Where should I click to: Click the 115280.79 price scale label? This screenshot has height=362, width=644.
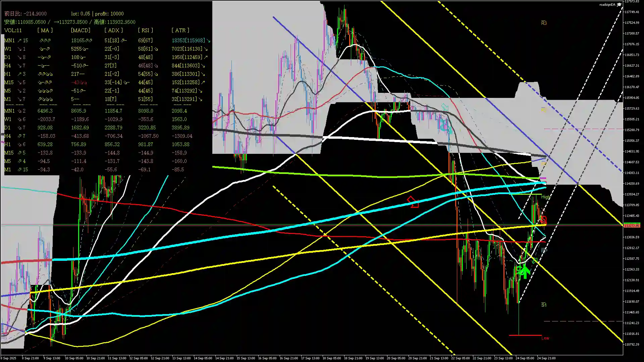[632, 130]
